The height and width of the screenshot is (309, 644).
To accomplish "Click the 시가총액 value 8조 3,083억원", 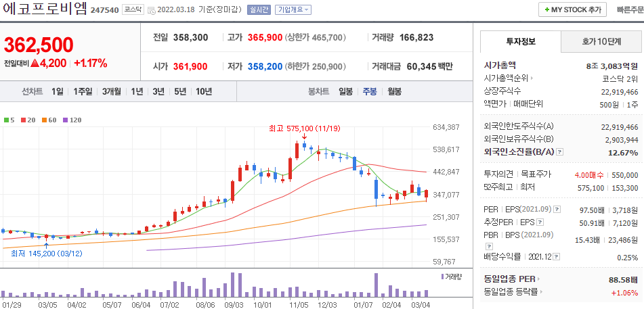I will click(x=612, y=65).
